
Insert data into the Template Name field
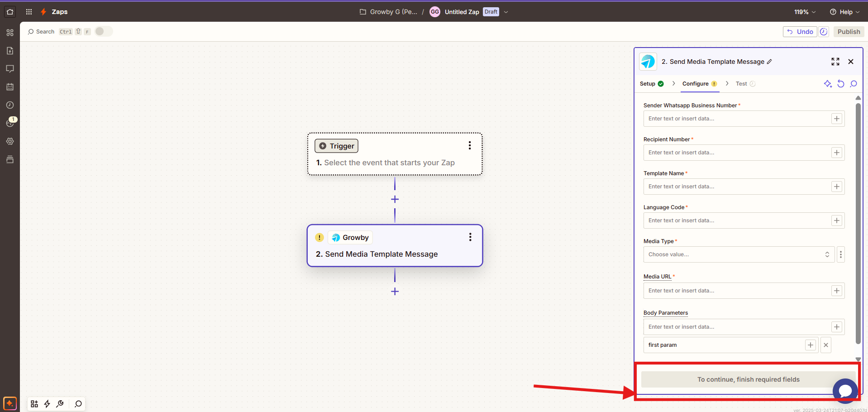[x=837, y=187]
